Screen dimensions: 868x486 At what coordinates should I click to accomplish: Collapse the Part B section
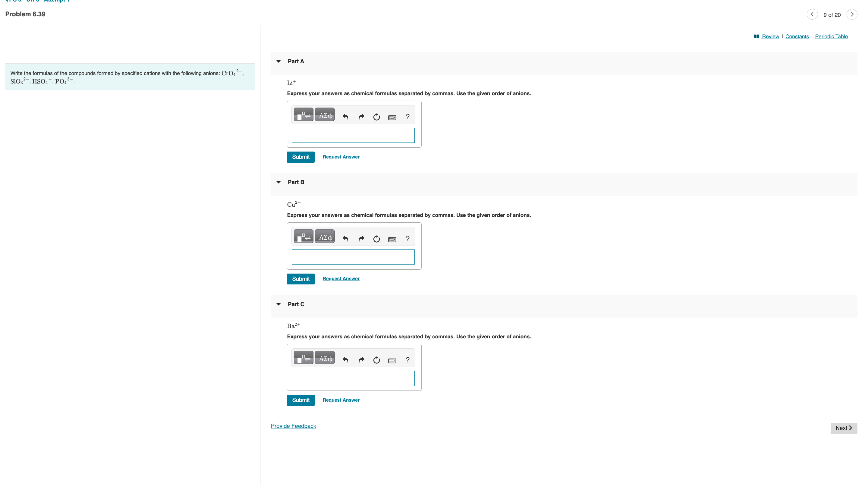(x=278, y=182)
